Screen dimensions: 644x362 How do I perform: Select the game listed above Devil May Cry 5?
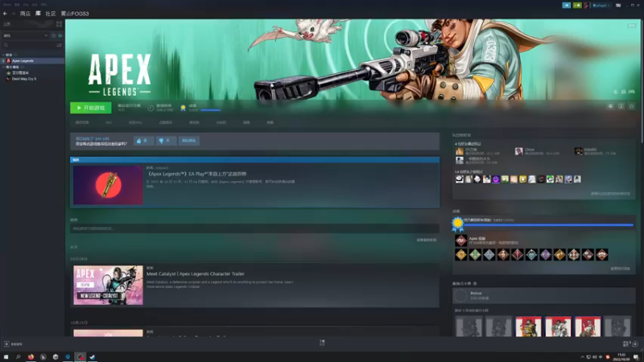coord(19,72)
